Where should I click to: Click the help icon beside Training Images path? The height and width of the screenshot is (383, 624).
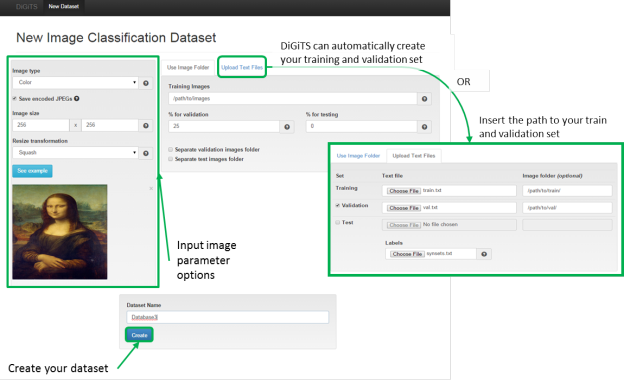[x=425, y=99]
